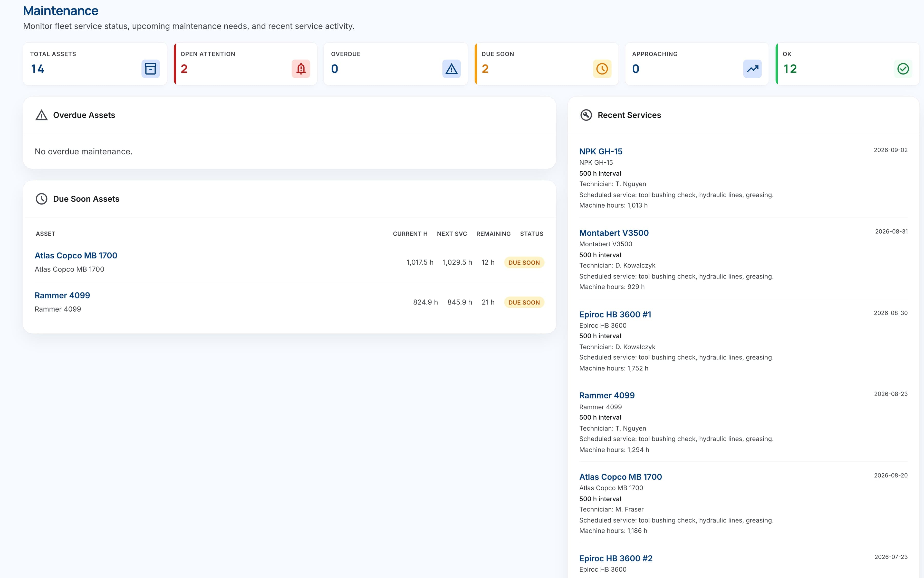924x578 pixels.
Task: Click the Maintenance page heading
Action: point(61,11)
